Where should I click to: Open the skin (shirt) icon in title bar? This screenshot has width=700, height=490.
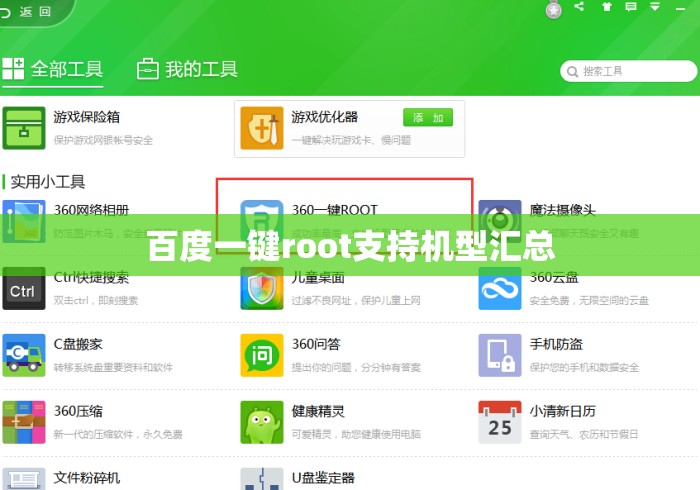(606, 7)
